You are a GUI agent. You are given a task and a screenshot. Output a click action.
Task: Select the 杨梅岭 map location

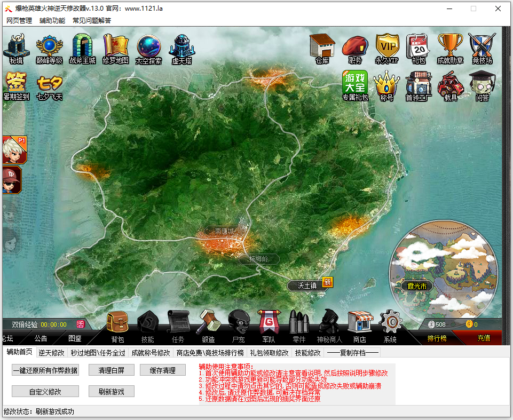(259, 259)
